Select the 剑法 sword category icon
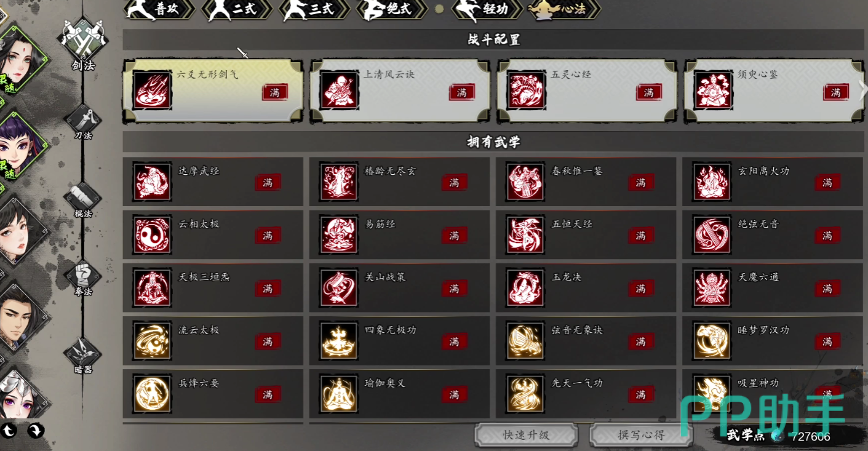868x451 pixels. (x=84, y=38)
